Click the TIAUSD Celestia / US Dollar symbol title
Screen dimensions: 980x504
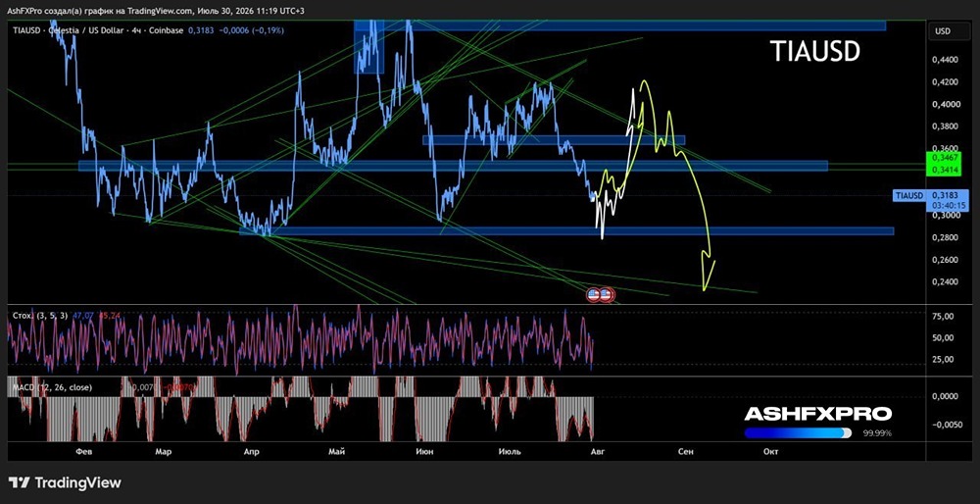[77, 29]
